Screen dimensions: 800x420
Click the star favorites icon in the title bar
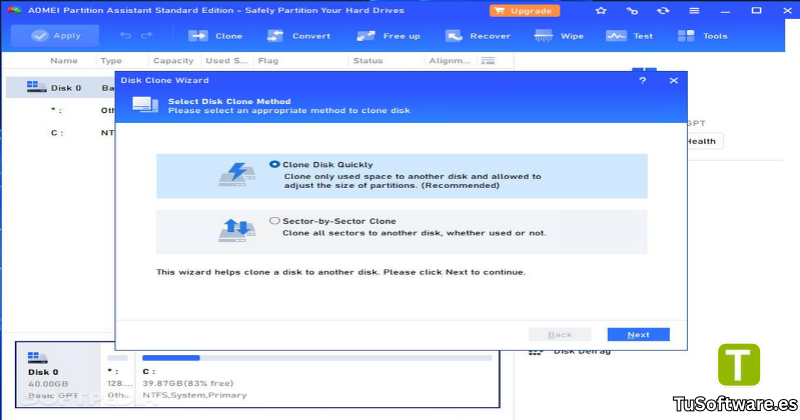pos(601,10)
